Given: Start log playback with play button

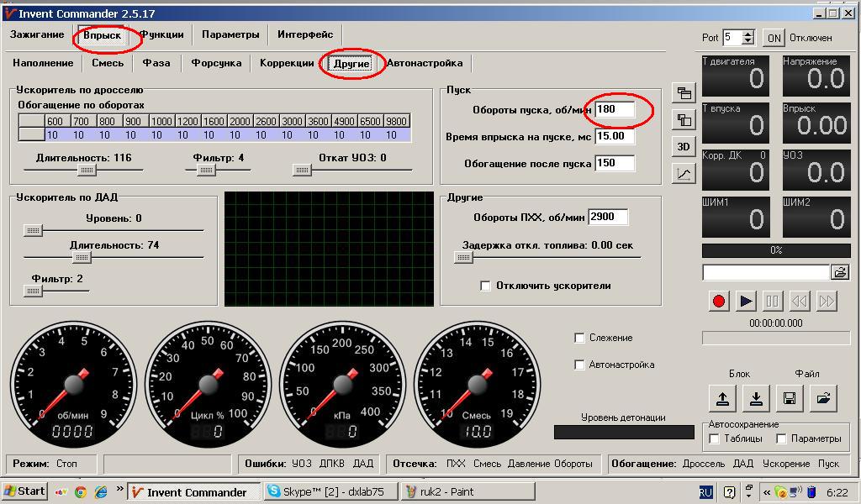Looking at the screenshot, I should (x=746, y=301).
